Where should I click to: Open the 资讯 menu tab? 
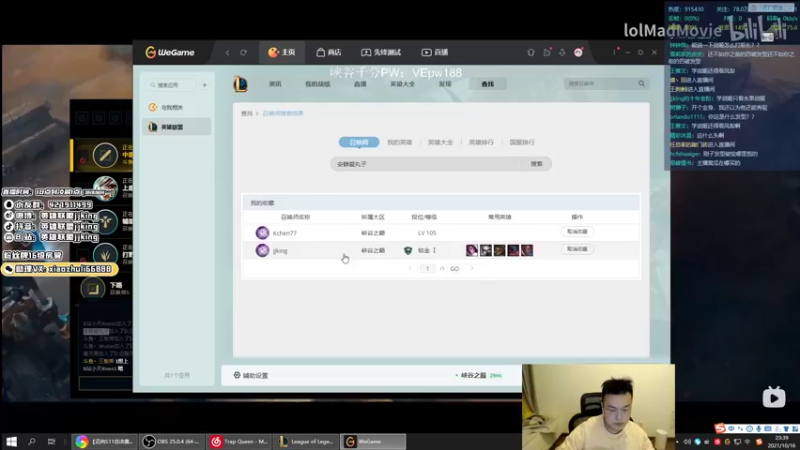pyautogui.click(x=276, y=84)
